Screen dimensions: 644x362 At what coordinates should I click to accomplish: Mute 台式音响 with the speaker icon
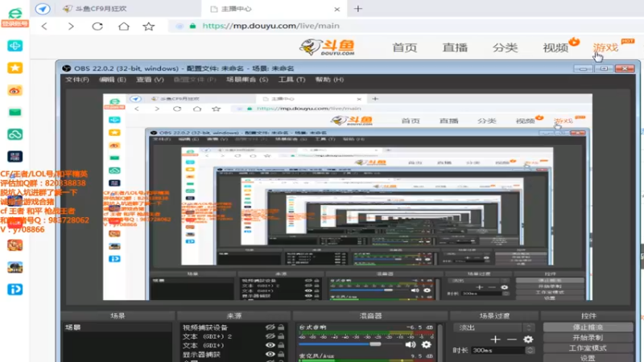(x=411, y=345)
